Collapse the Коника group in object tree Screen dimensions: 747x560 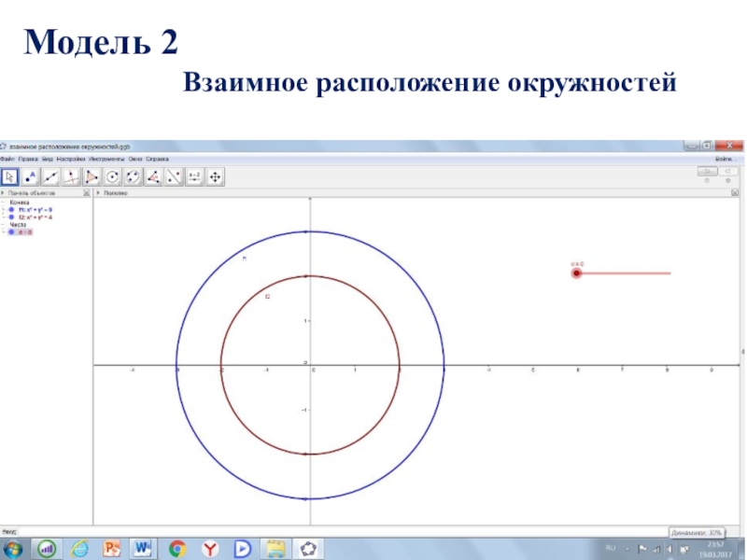click(x=4, y=203)
